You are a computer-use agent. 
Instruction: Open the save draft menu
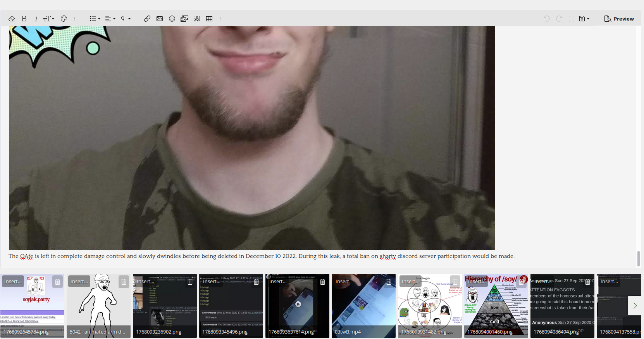pos(584,19)
